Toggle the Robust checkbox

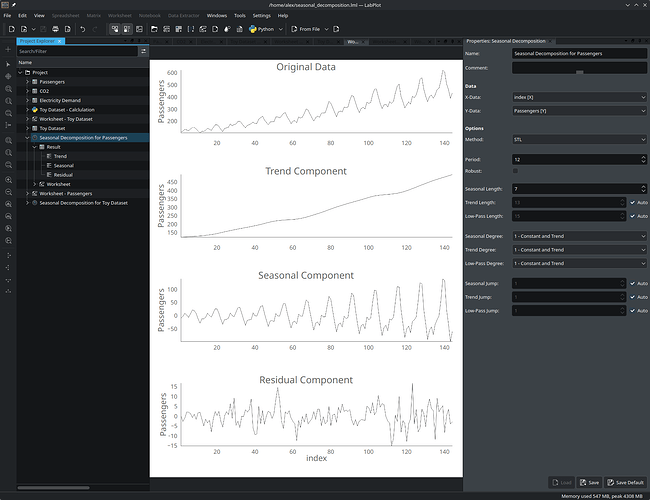tap(515, 171)
